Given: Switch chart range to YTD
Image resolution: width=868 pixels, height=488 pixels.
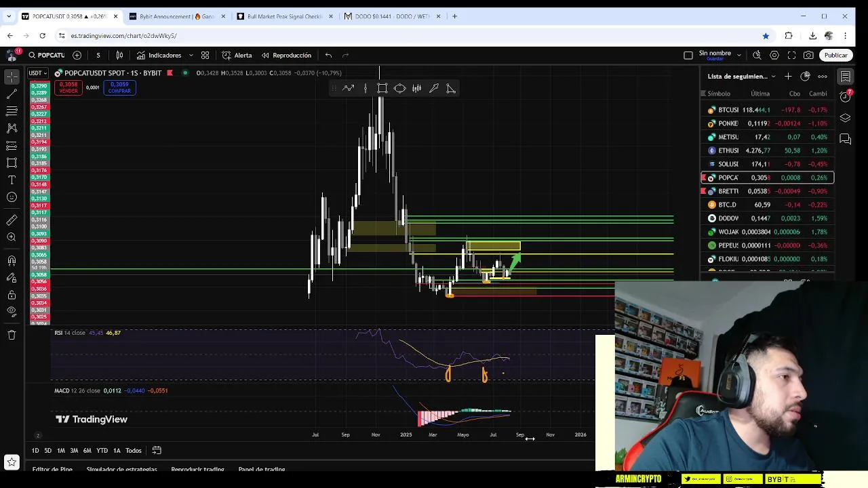Looking at the screenshot, I should coord(102,451).
